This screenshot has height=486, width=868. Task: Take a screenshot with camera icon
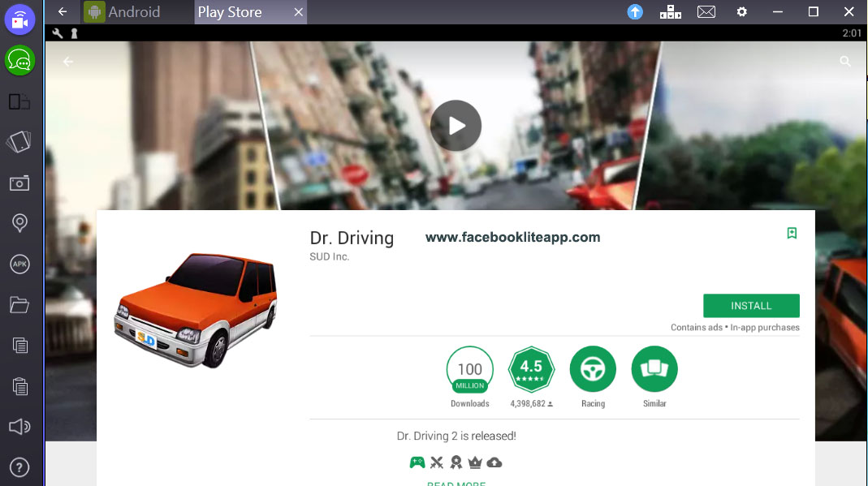point(19,183)
